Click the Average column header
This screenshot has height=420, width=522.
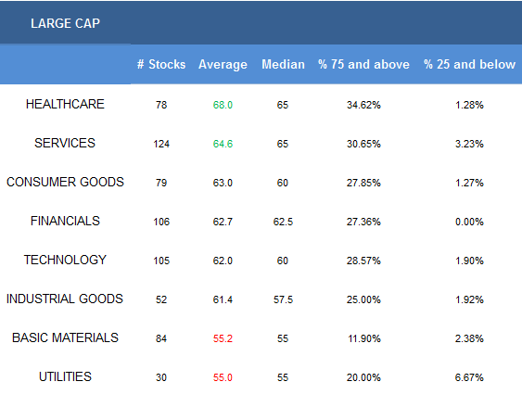point(223,64)
